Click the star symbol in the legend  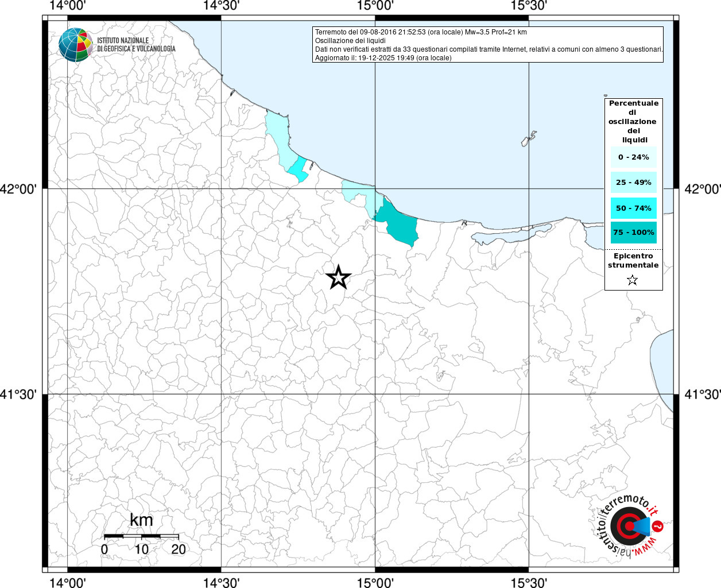tap(632, 280)
